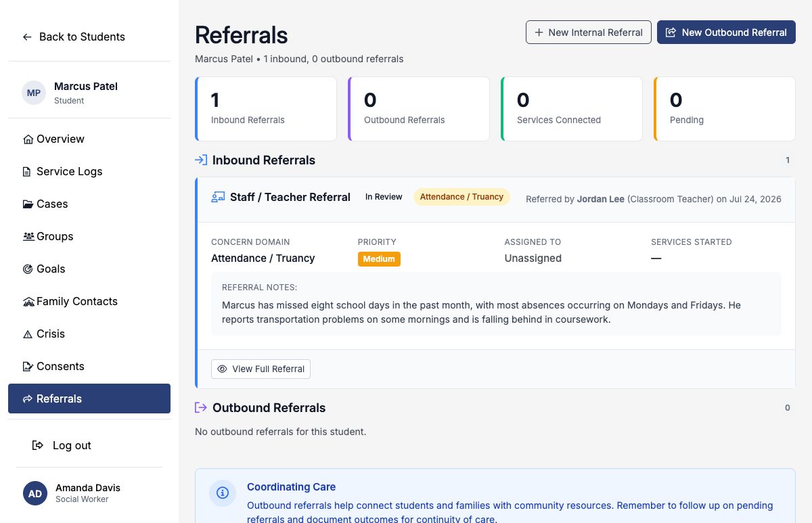Click the yellow Attendance / Truancy tag
Viewport: 812px width, 523px height.
coord(461,197)
